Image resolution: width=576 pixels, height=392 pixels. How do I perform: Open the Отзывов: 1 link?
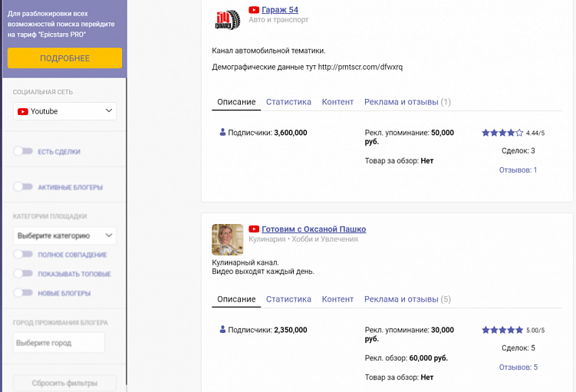518,170
